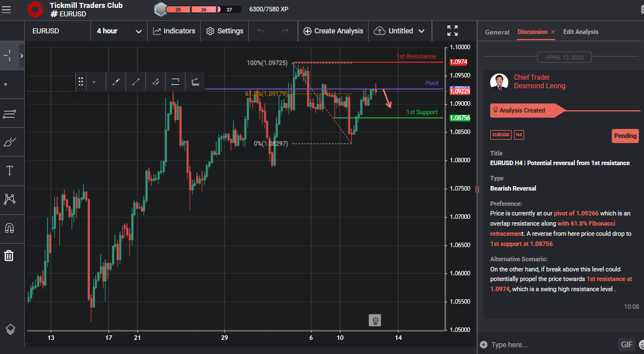Viewport: 644px width, 354px height.
Task: Click the Chief Trader Desmond Leong name
Action: coord(539,81)
